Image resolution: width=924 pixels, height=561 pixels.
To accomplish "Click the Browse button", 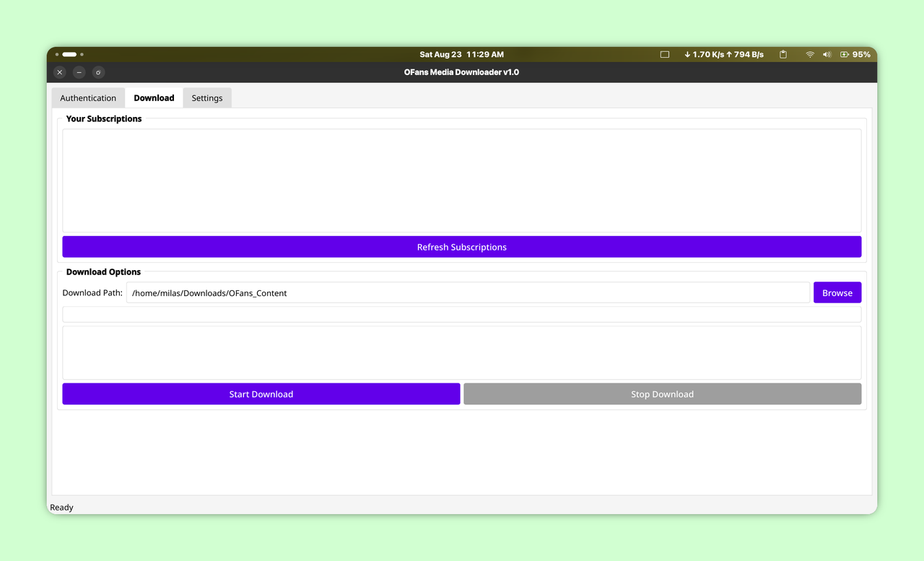I will tap(837, 292).
